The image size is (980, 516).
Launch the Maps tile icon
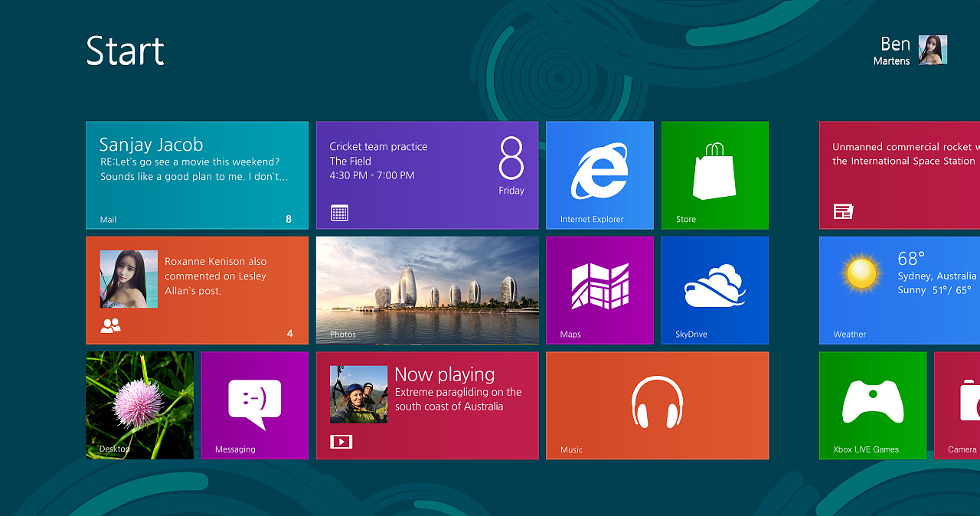tap(600, 286)
